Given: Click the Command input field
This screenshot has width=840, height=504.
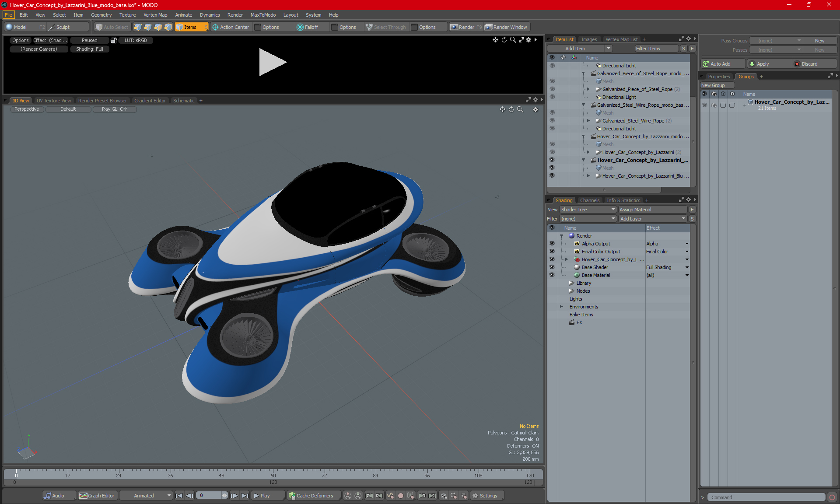Looking at the screenshot, I should (767, 497).
